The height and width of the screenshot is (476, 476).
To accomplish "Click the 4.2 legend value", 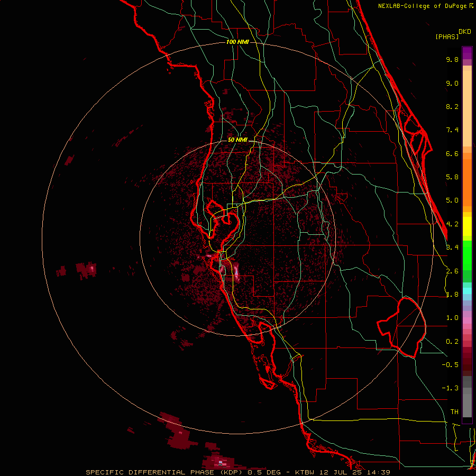I will pyautogui.click(x=452, y=224).
